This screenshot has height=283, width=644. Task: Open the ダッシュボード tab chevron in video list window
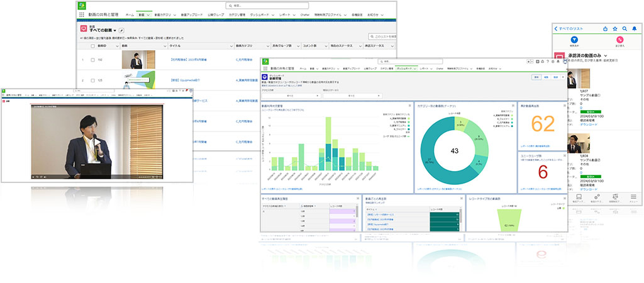(x=273, y=15)
